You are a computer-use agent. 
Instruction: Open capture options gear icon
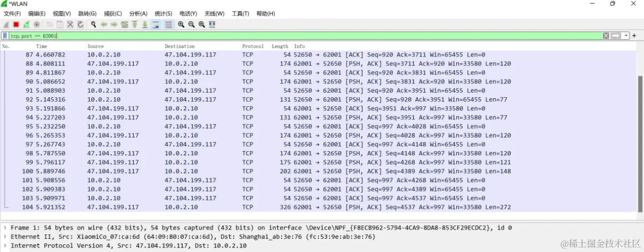point(37,24)
